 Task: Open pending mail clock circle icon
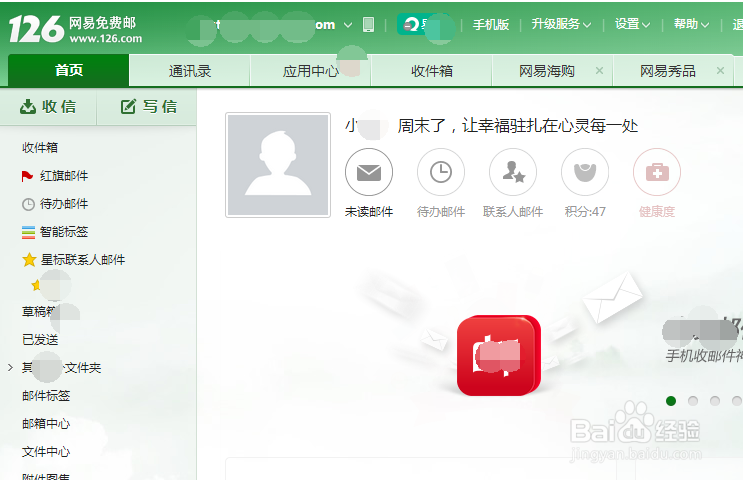(x=441, y=172)
